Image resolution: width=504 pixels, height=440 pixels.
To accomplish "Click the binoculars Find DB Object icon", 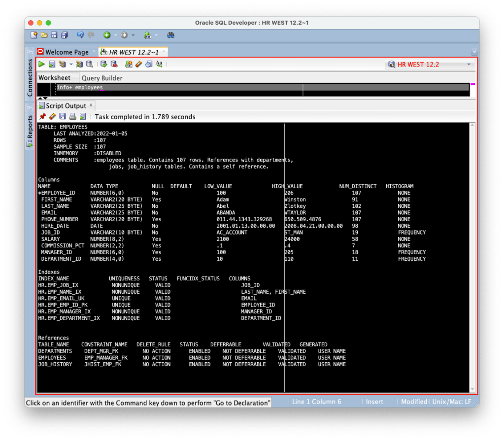I will click(170, 35).
